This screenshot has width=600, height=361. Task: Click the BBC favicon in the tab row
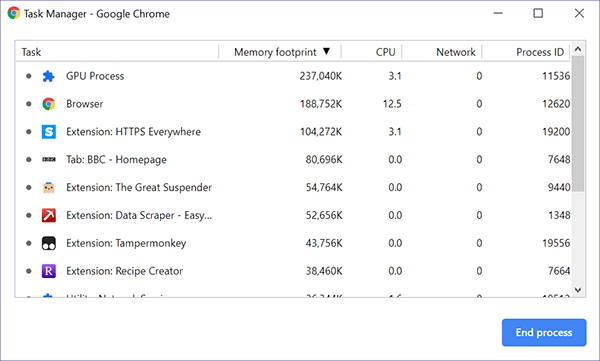coord(49,160)
